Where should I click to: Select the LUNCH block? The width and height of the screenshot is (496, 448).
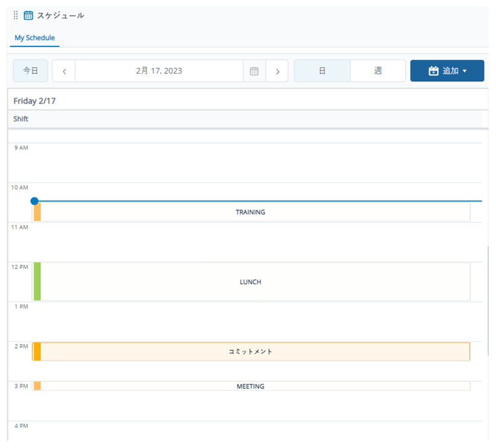pos(251,281)
